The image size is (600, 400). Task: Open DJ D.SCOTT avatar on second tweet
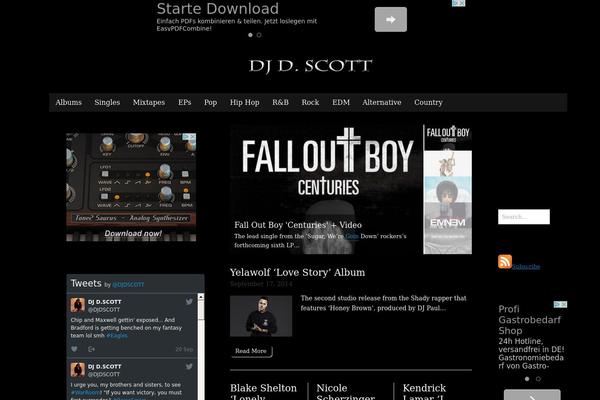click(x=78, y=370)
